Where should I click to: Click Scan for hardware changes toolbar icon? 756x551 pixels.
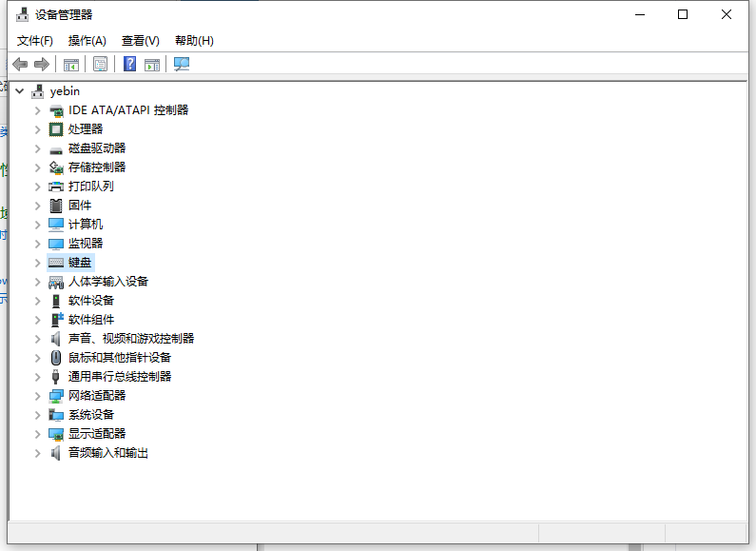182,64
